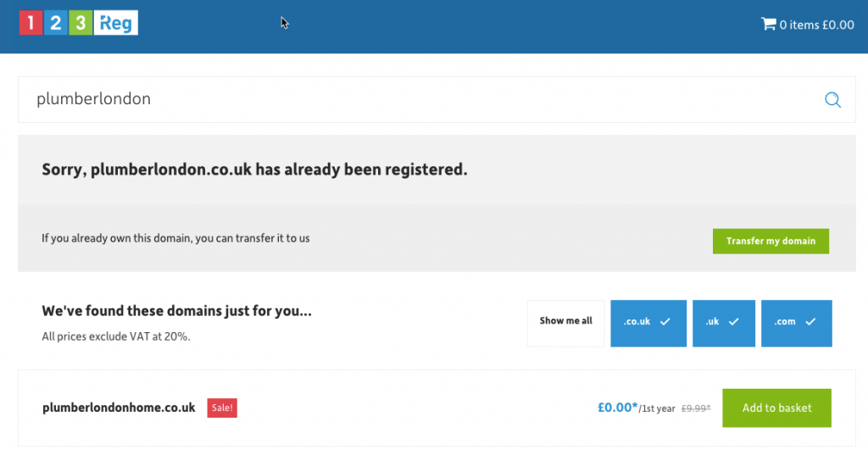The image size is (868, 449).
Task: Add plumberlondonhome.co.uk to basket
Action: (x=776, y=408)
